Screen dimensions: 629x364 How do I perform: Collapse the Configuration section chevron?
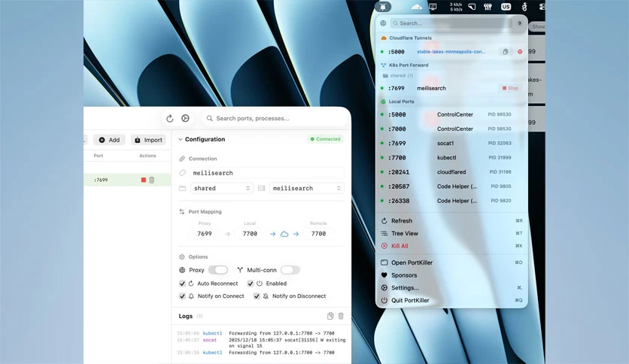pyautogui.click(x=181, y=139)
